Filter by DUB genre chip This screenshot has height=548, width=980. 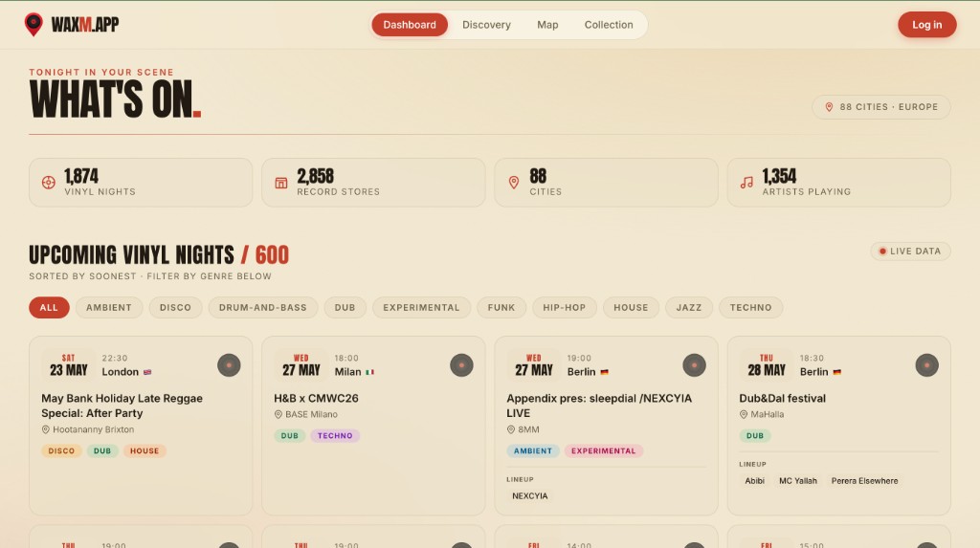345,307
